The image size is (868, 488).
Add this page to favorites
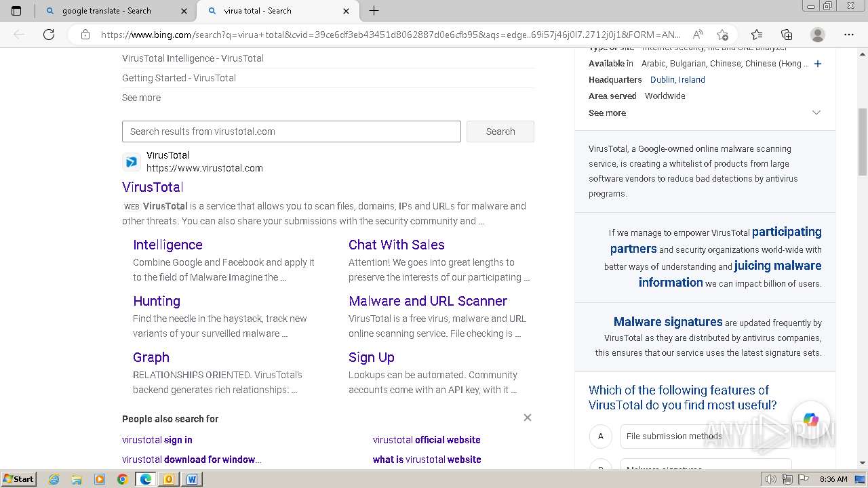(722, 35)
